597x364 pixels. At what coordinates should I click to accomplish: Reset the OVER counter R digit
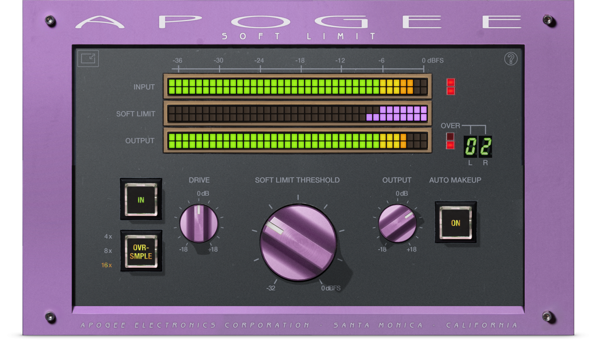point(485,146)
